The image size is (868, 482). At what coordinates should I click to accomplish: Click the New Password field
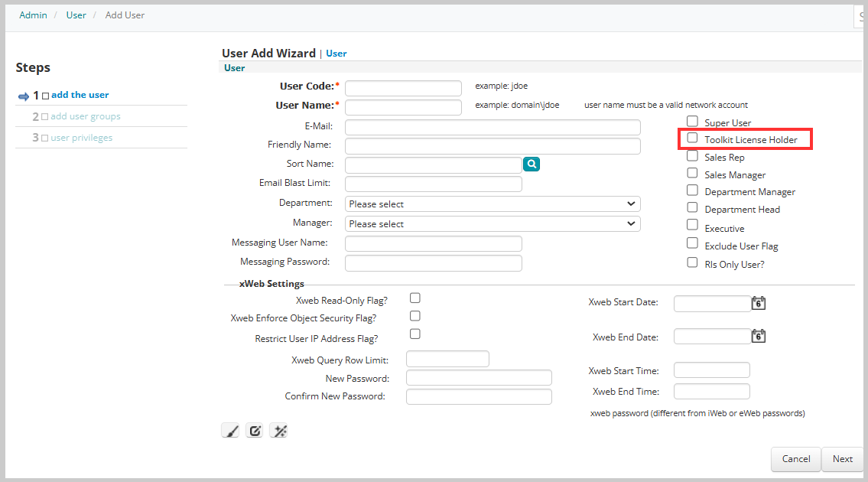click(479, 378)
